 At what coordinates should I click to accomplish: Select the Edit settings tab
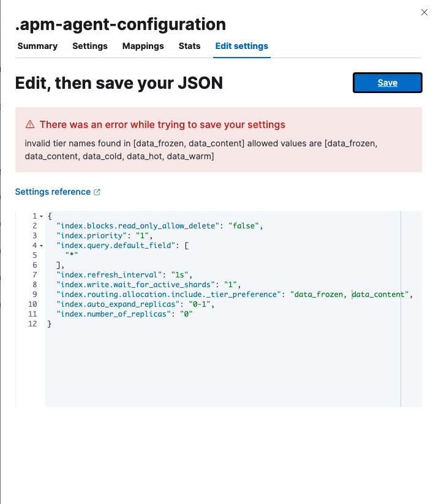click(242, 47)
